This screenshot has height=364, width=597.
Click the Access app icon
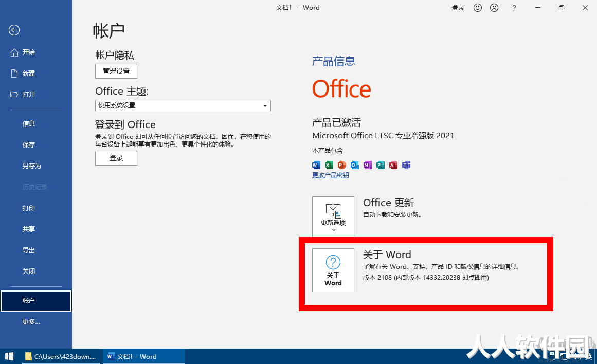[393, 165]
